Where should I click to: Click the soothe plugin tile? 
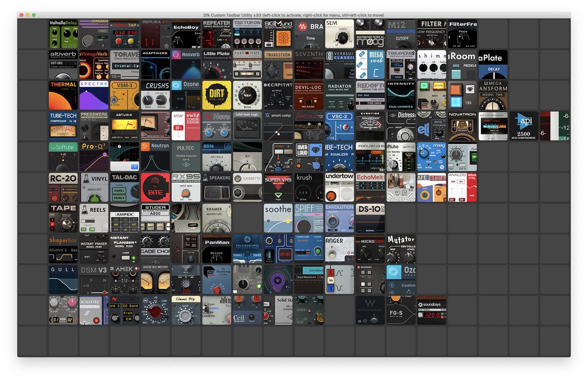click(278, 218)
